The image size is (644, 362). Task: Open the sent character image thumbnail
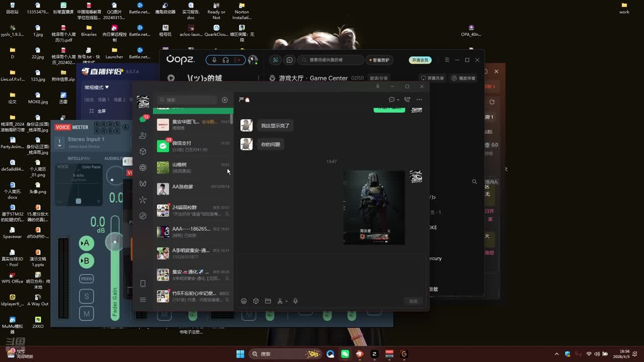tap(374, 208)
